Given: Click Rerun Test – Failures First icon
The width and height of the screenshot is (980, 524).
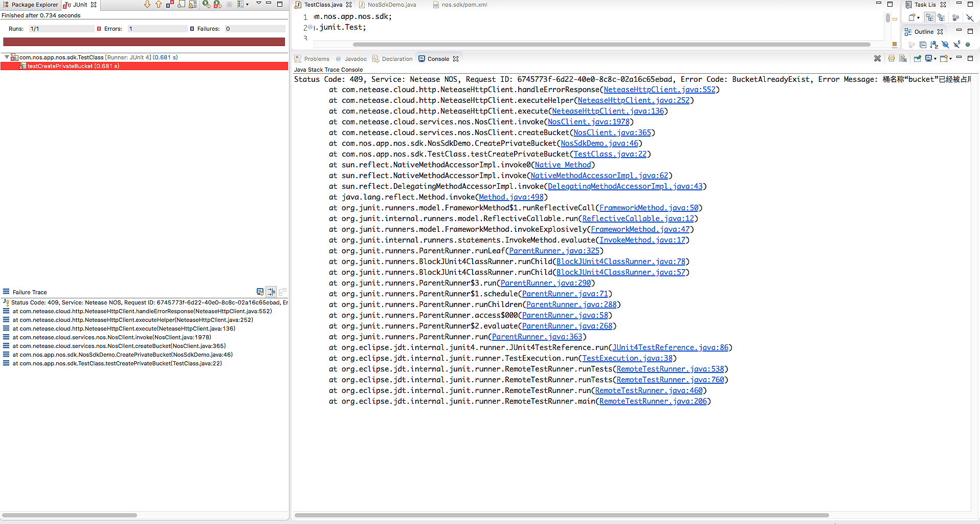Looking at the screenshot, I should [217, 5].
